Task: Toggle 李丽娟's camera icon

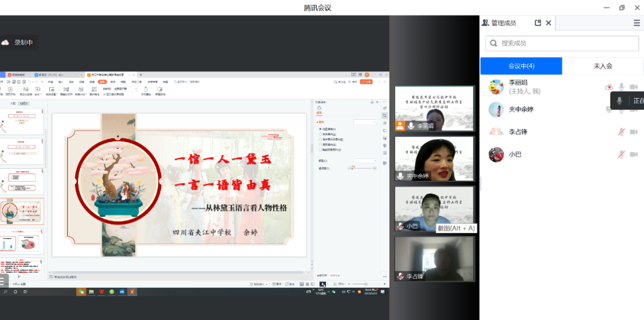Action: click(x=633, y=87)
